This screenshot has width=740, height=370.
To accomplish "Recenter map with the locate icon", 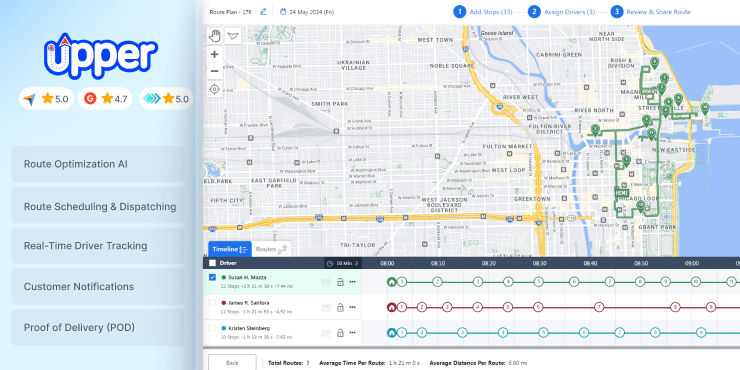I will click(x=215, y=89).
